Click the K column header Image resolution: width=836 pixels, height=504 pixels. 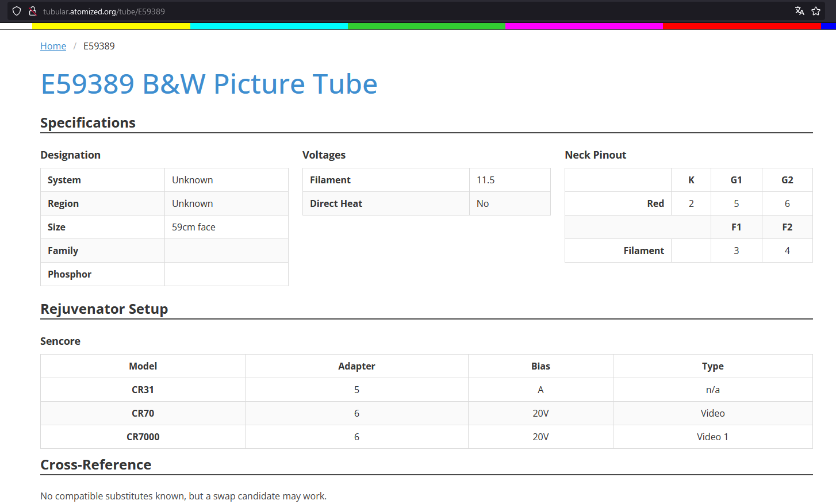pos(691,180)
